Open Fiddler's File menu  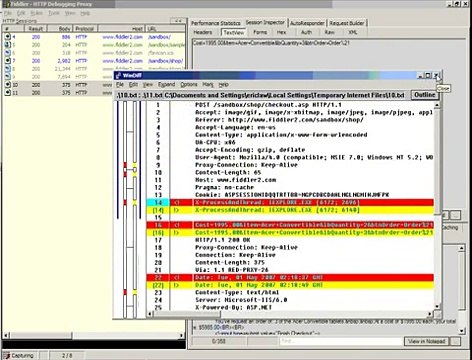pos(8,13)
